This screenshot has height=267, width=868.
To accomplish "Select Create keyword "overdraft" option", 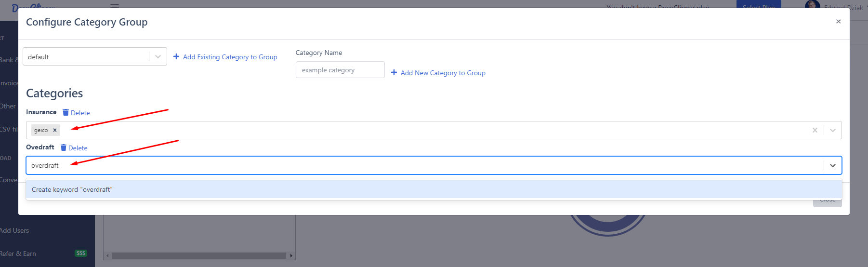I will coord(72,189).
